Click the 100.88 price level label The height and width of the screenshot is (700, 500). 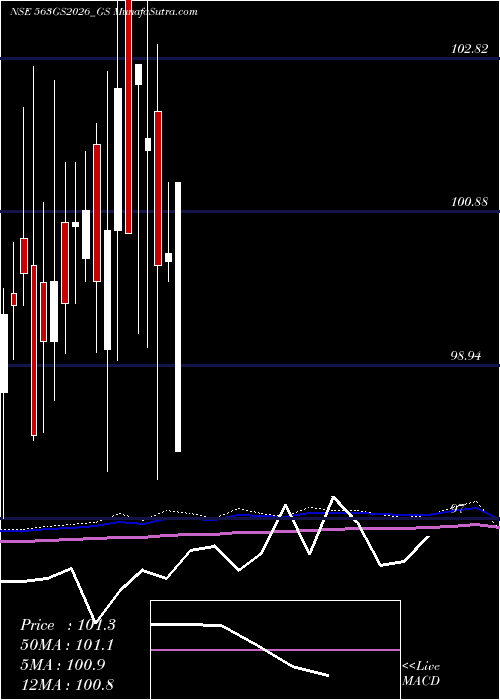pyautogui.click(x=469, y=202)
